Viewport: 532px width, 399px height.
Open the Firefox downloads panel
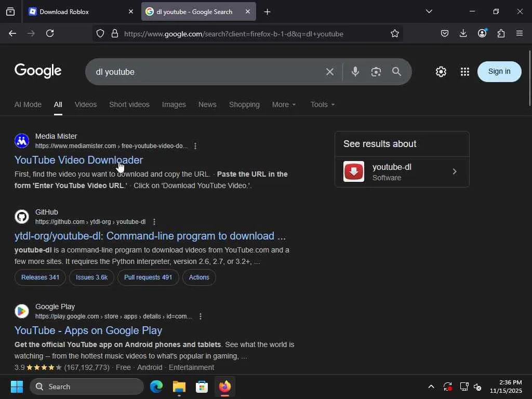(463, 33)
